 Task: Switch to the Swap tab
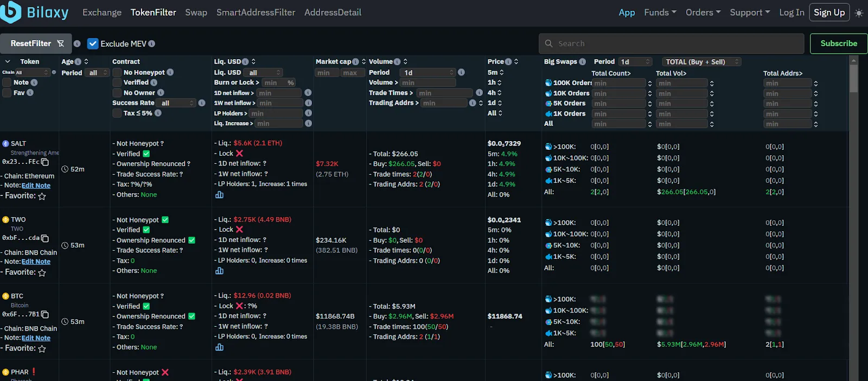pyautogui.click(x=196, y=12)
